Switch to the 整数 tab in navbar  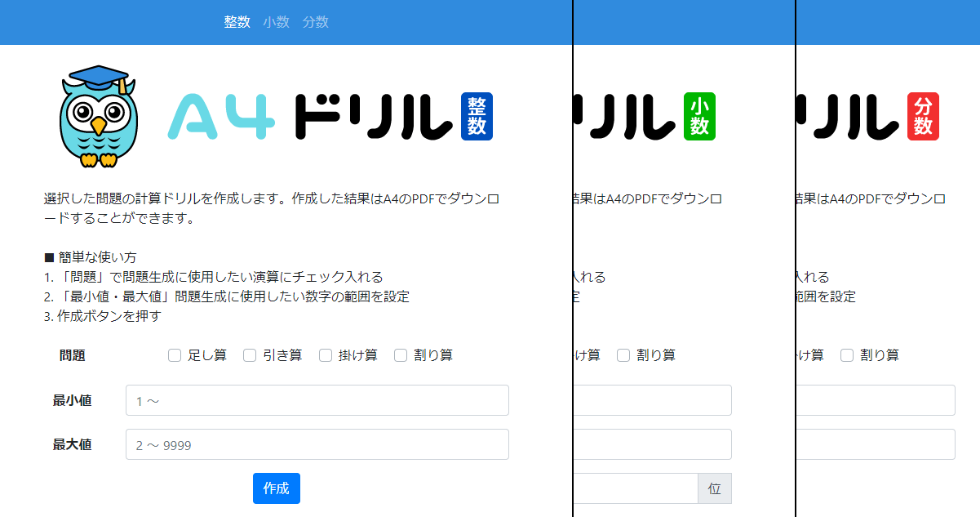click(x=237, y=22)
